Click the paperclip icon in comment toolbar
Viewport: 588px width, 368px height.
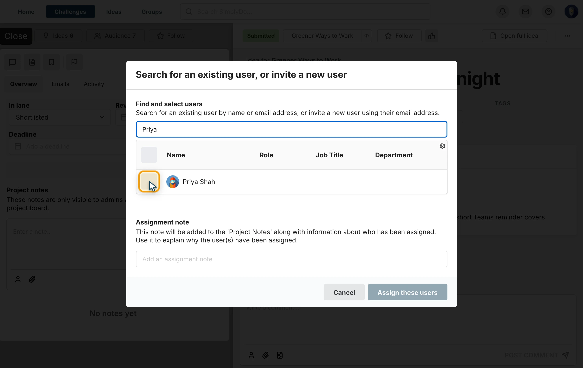pyautogui.click(x=266, y=355)
